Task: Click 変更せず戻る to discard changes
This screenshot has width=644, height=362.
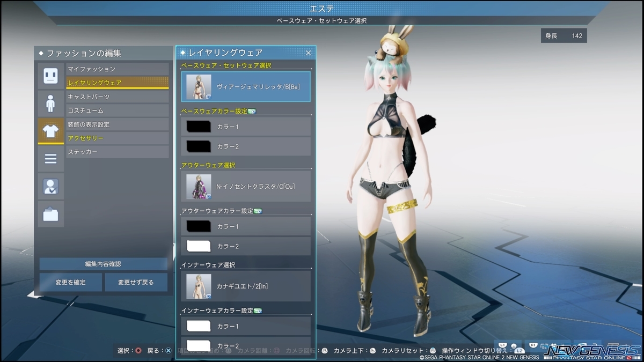Action: click(x=136, y=282)
